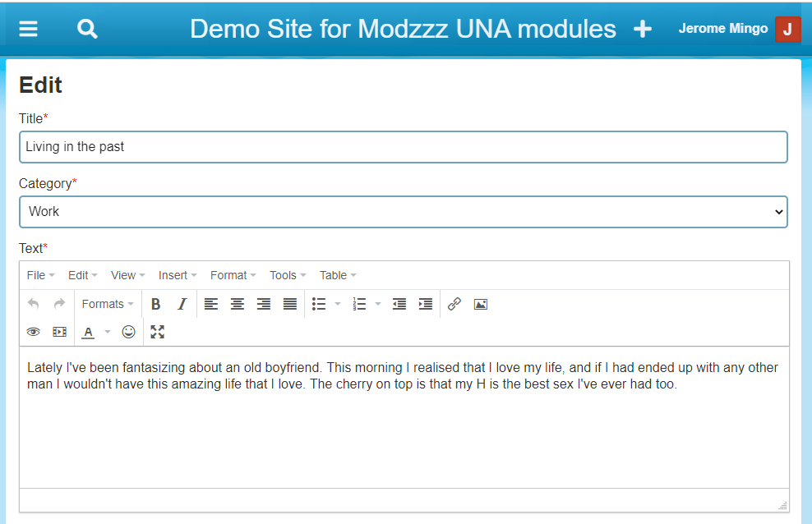Toggle the preview eye icon
The width and height of the screenshot is (812, 524).
[33, 332]
